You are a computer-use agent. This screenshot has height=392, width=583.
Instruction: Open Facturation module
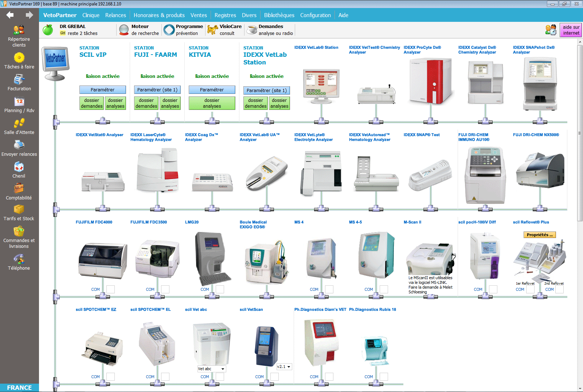[19, 83]
